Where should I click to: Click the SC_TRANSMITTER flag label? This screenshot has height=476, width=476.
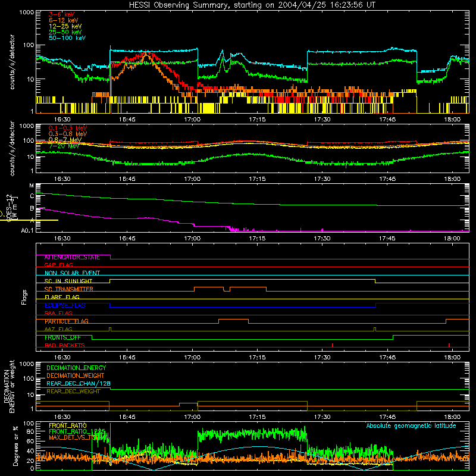[x=69, y=289]
